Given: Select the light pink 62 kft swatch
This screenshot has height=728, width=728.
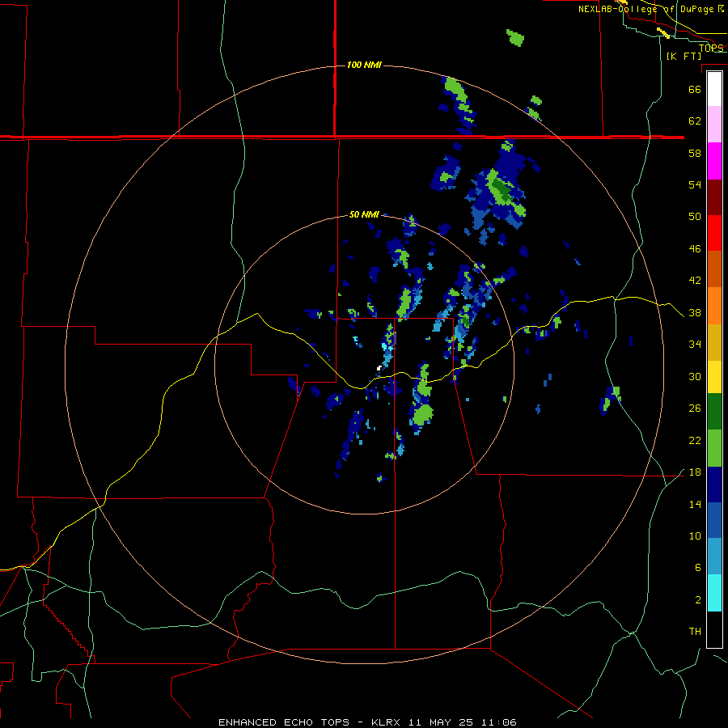Looking at the screenshot, I should 714,124.
